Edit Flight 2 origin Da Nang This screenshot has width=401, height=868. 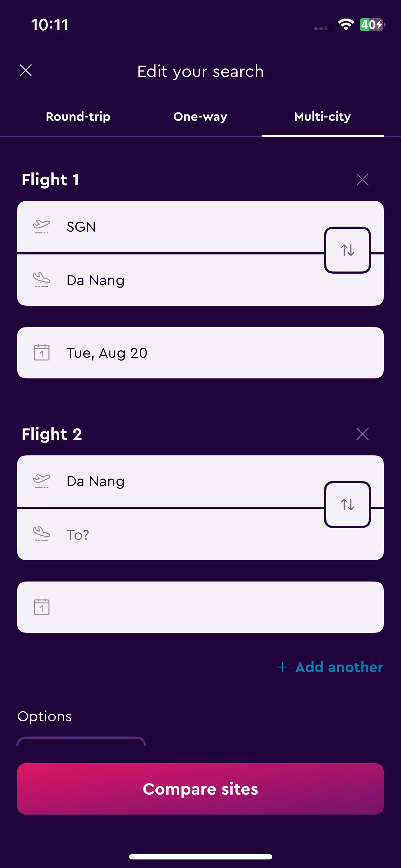[x=171, y=481]
